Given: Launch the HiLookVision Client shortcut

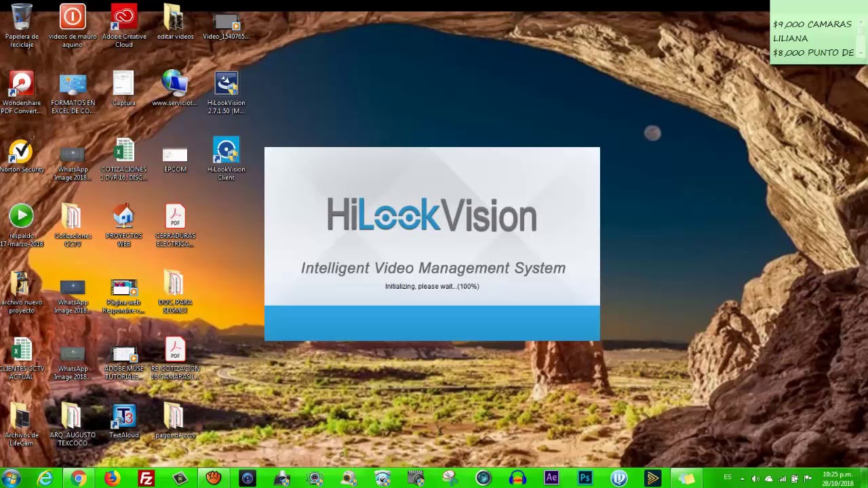Looking at the screenshot, I should pos(226,159).
